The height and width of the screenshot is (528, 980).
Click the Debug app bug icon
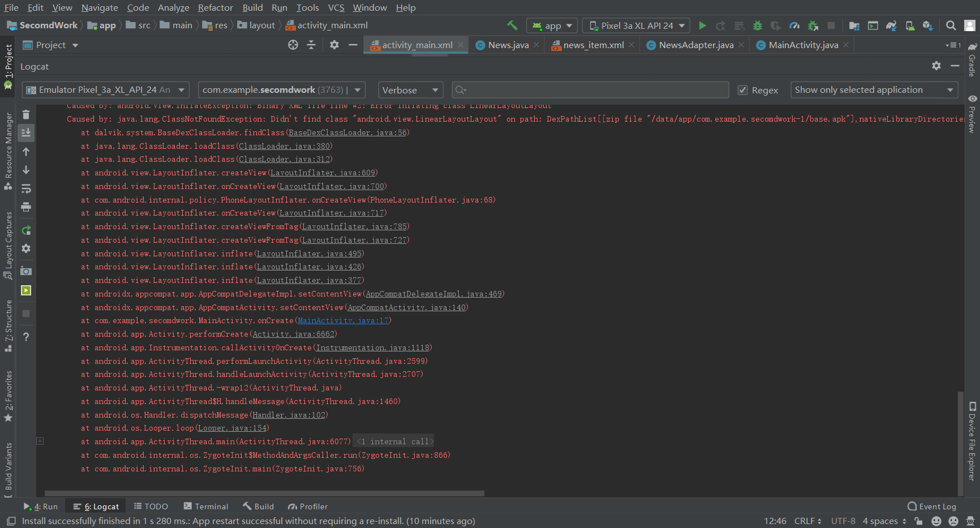(x=758, y=25)
